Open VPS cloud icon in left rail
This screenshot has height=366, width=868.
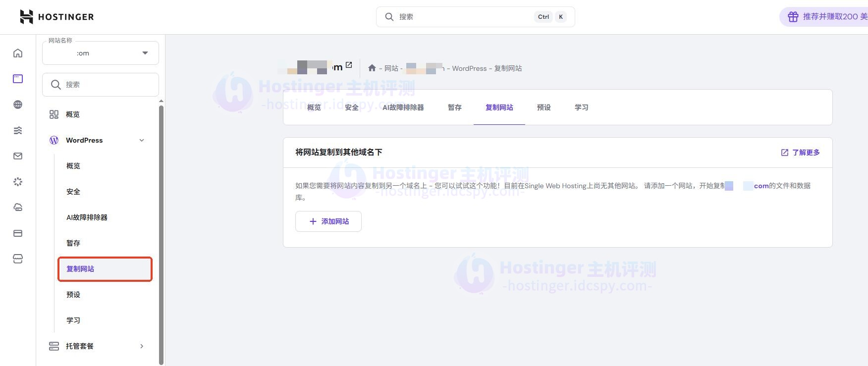(18, 208)
